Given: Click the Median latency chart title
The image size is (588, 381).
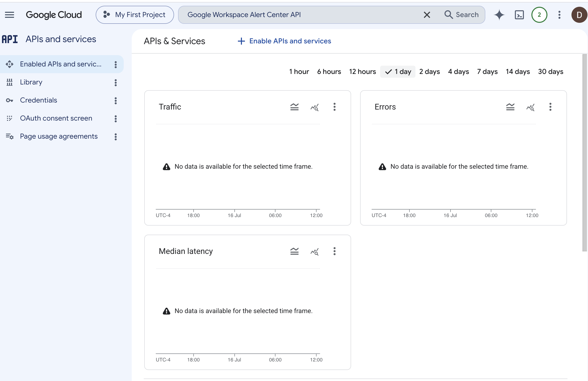Looking at the screenshot, I should pyautogui.click(x=186, y=251).
